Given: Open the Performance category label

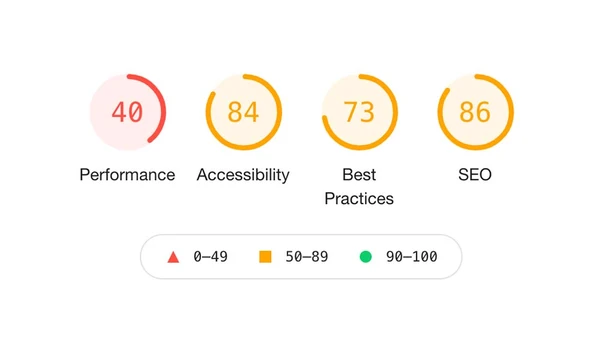Looking at the screenshot, I should [x=127, y=175].
